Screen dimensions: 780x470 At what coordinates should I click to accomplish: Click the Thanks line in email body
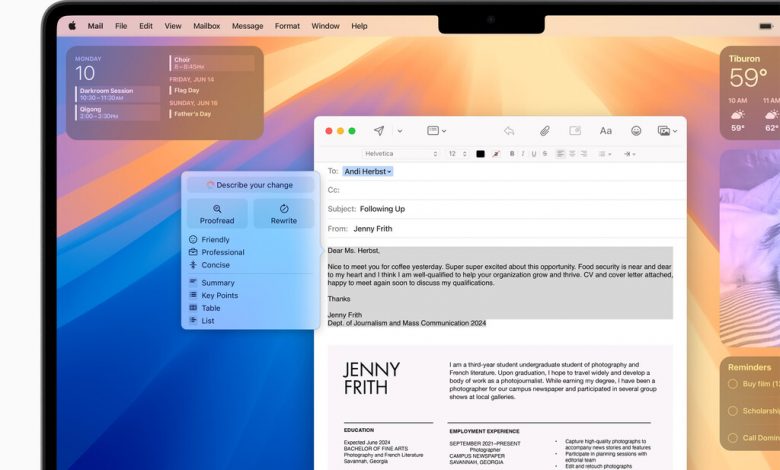pos(339,299)
